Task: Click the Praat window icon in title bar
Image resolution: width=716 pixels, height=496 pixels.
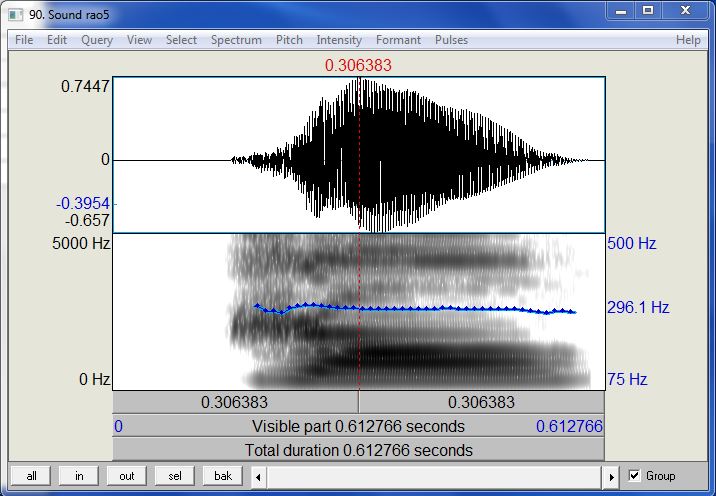Action: 16,15
